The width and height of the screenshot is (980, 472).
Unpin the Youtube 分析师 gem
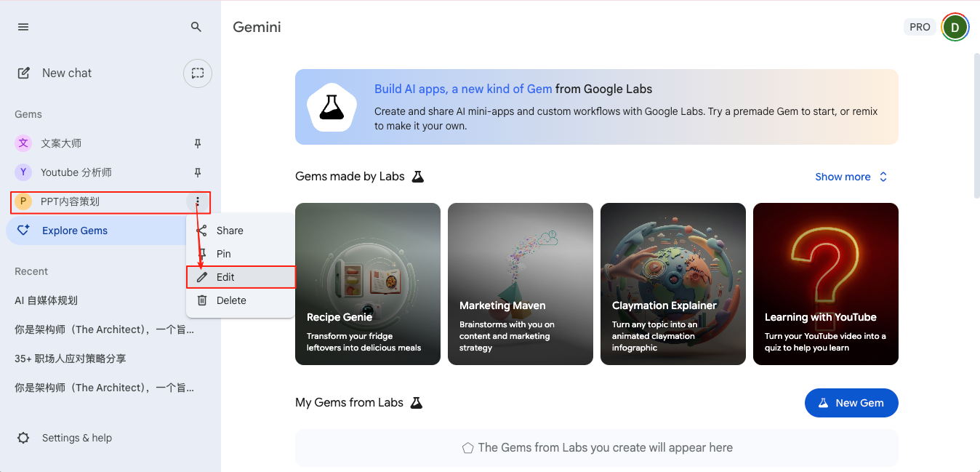[x=197, y=172]
